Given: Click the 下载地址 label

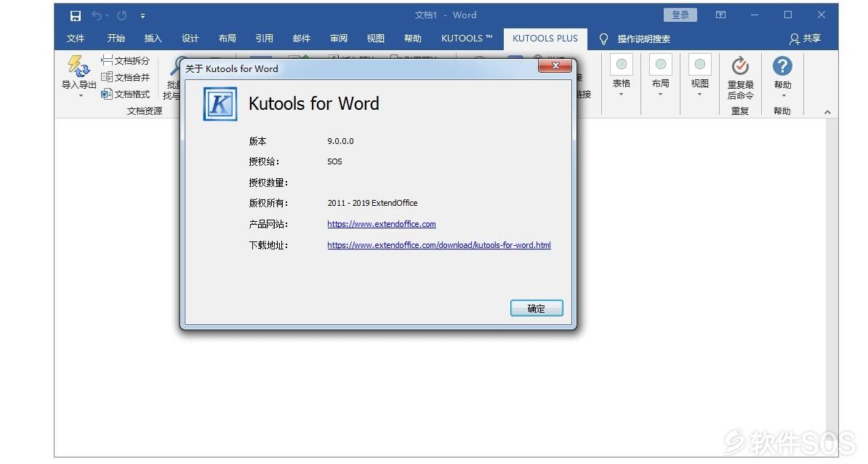Looking at the screenshot, I should (x=268, y=245).
